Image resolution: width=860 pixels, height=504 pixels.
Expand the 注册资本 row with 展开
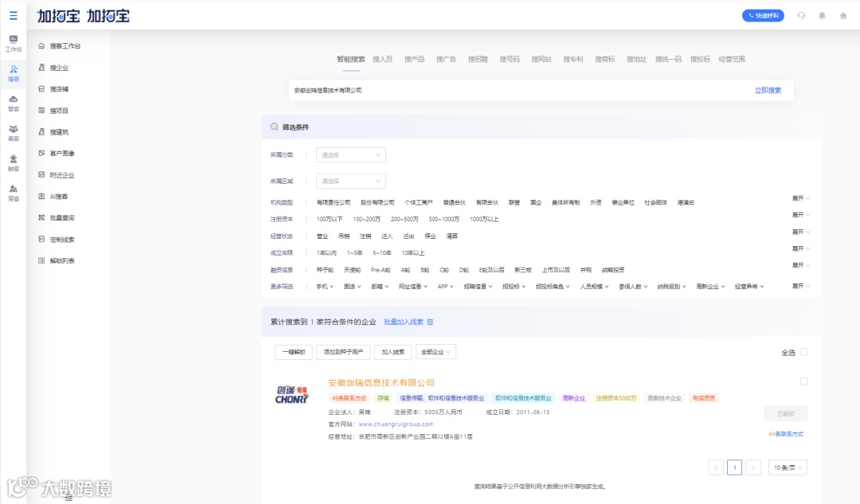801,214
